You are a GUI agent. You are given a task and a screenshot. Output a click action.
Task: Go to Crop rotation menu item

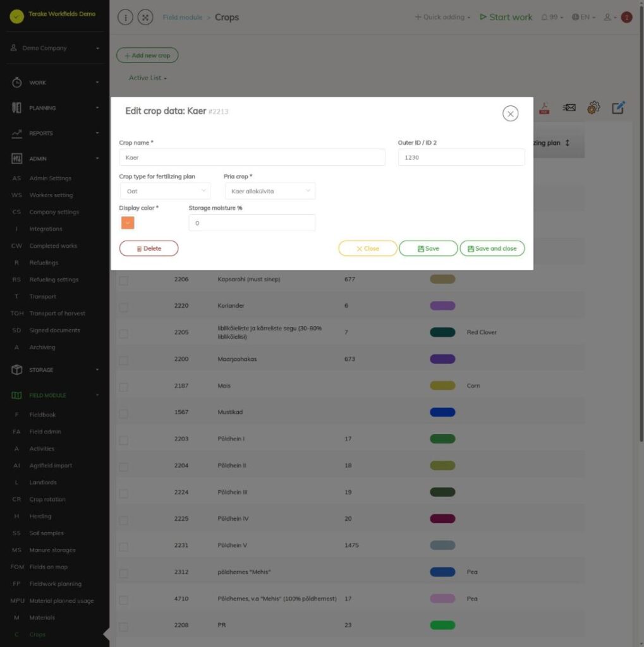point(47,499)
